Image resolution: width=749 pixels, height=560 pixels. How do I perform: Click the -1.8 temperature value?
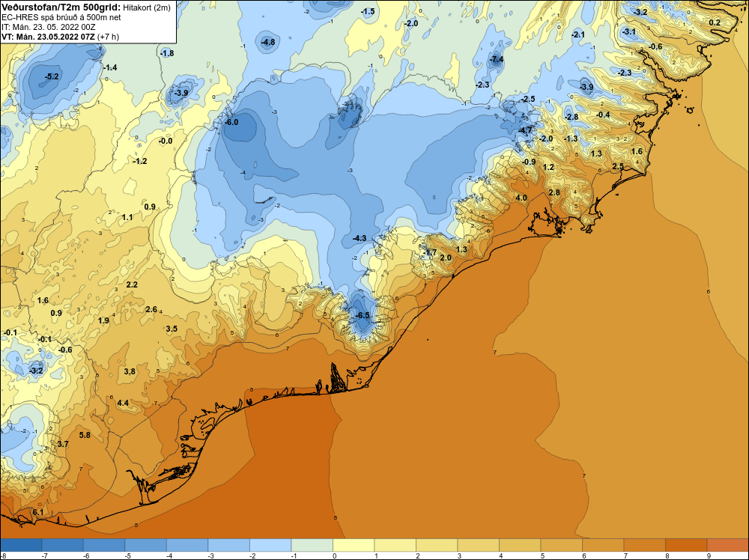coord(167,53)
